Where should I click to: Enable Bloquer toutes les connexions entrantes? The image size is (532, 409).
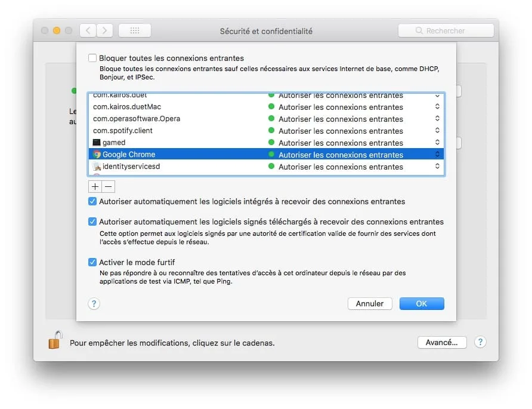click(x=92, y=58)
